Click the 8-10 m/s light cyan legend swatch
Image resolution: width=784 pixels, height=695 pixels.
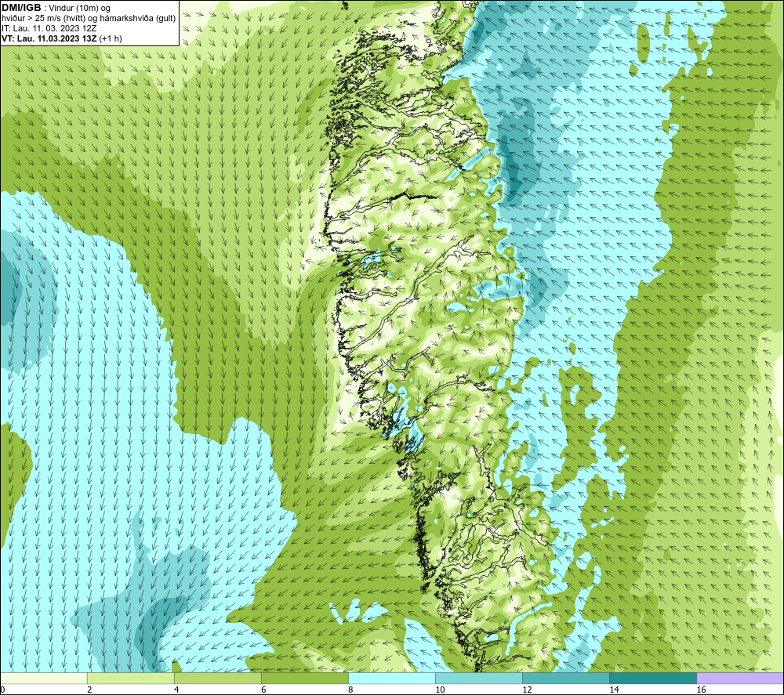tap(392, 678)
